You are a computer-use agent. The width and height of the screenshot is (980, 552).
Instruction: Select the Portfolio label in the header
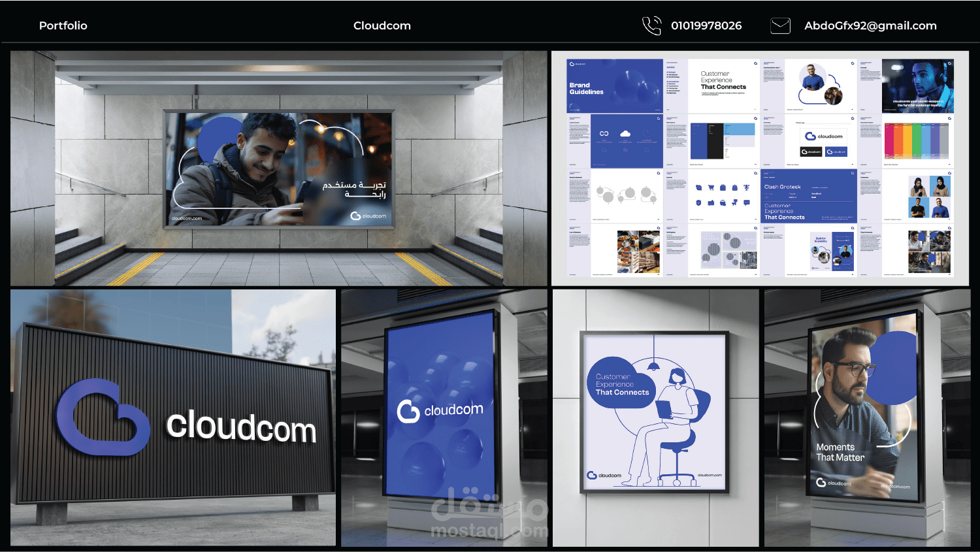(63, 25)
